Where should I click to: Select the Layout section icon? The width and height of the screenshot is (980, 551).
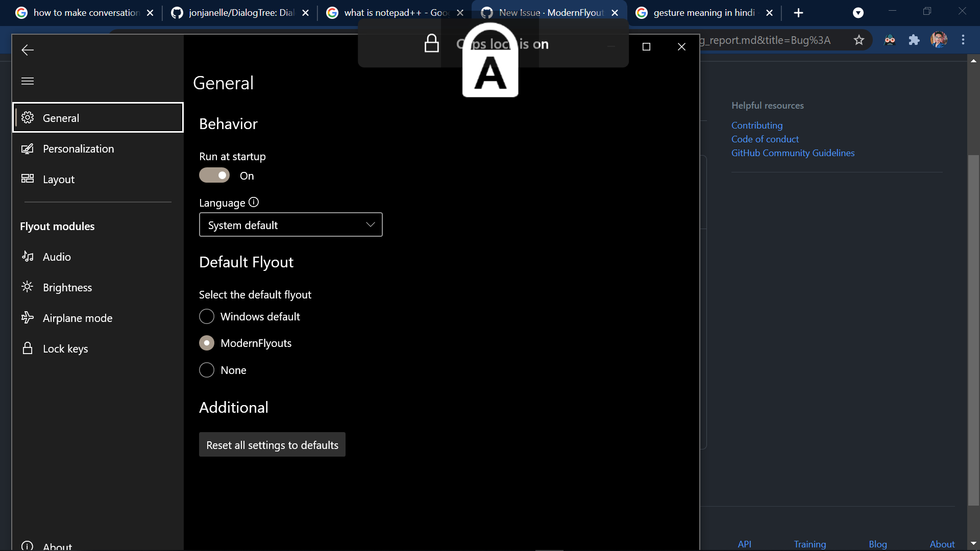click(x=28, y=179)
